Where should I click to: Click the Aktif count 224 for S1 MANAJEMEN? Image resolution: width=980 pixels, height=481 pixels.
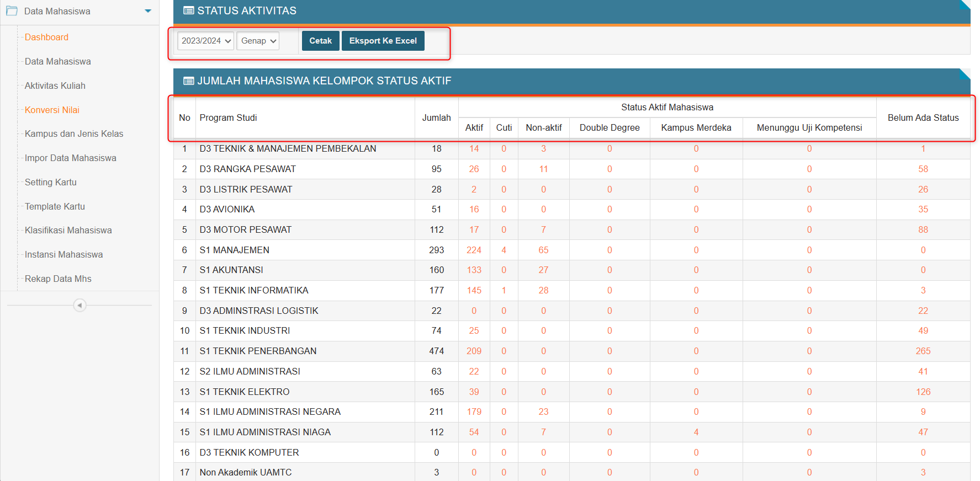474,250
